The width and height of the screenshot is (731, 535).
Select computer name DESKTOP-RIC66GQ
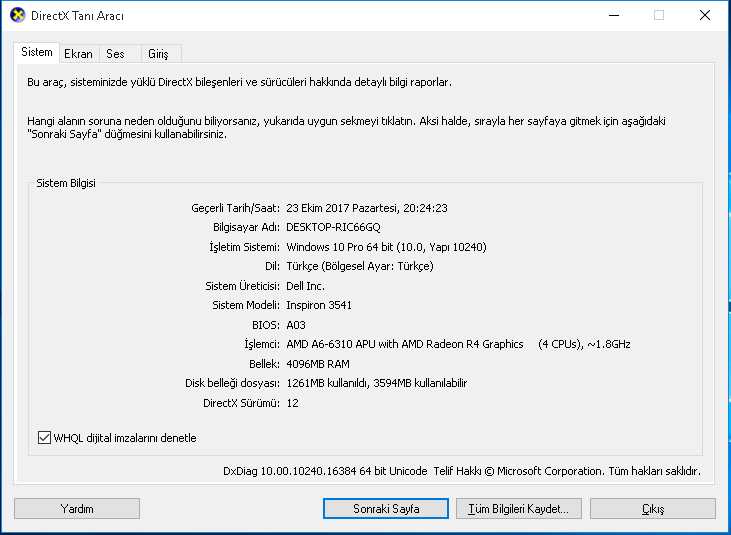click(x=333, y=227)
